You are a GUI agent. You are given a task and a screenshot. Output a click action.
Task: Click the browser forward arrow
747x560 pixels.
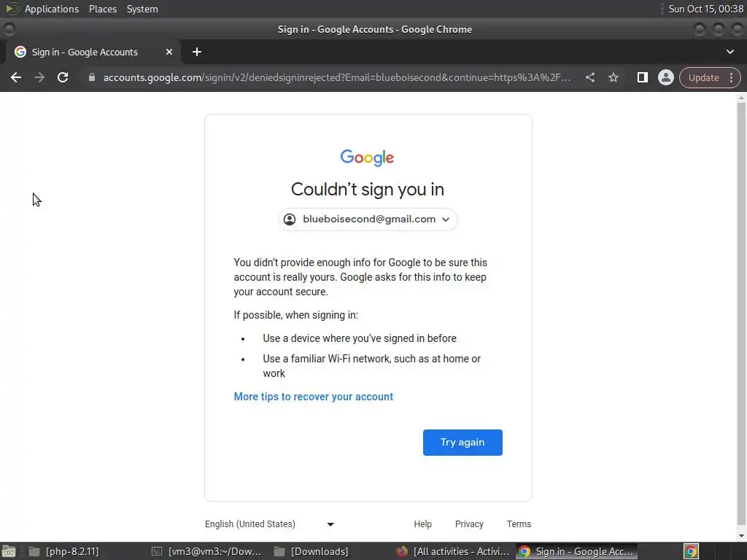coord(39,77)
